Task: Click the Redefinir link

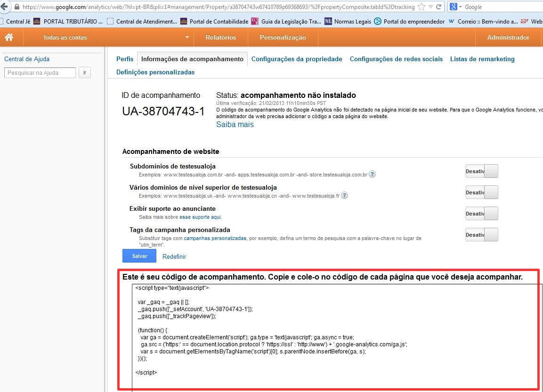Action: 174,256
